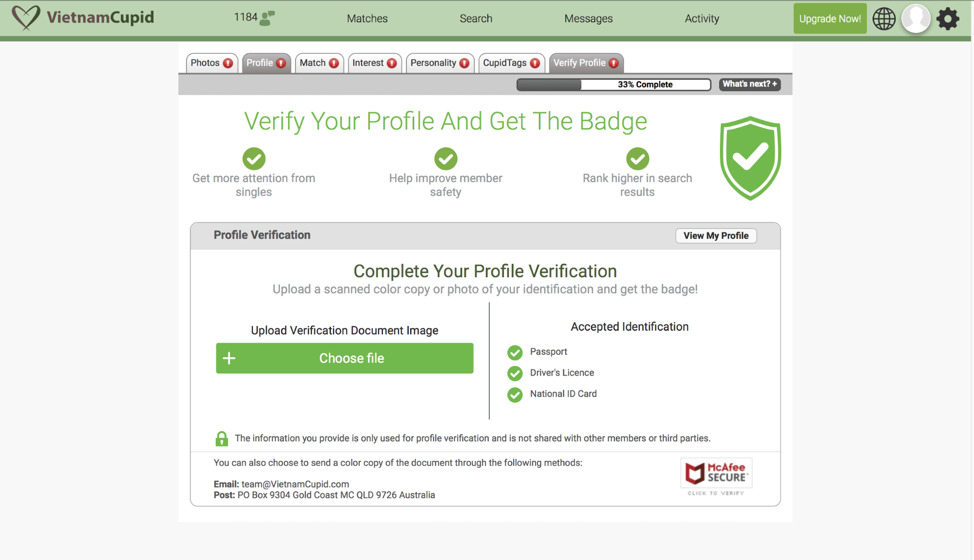This screenshot has height=560, width=974.
Task: Open the user avatar menu
Action: (916, 19)
